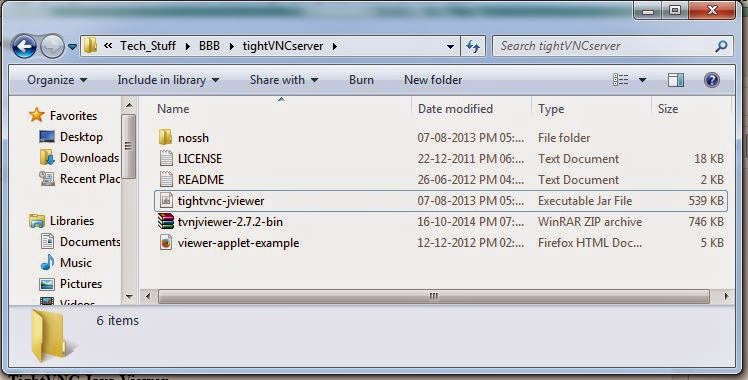Click the horizontal scrollbar right arrow
The image size is (748, 380).
(x=726, y=297)
